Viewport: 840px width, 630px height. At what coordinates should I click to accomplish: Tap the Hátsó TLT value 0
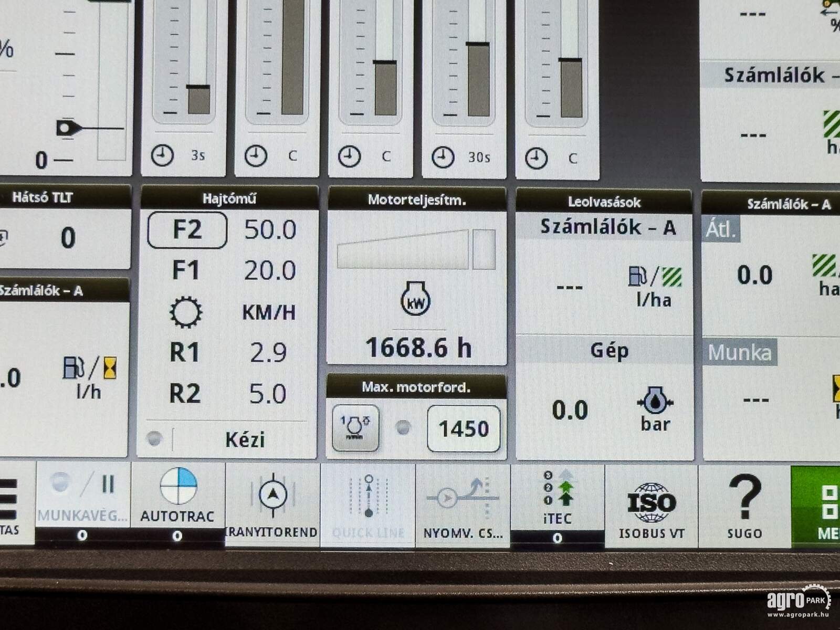(68, 238)
